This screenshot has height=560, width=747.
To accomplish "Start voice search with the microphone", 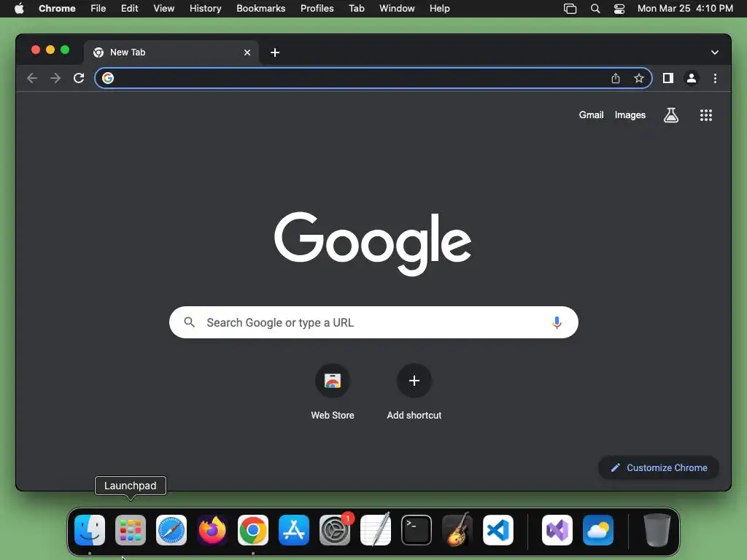I will 557,322.
